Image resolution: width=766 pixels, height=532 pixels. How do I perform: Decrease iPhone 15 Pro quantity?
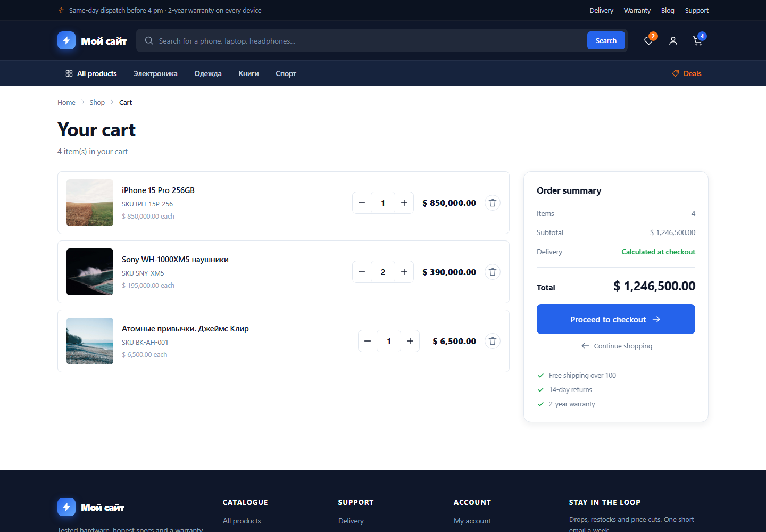coord(362,203)
